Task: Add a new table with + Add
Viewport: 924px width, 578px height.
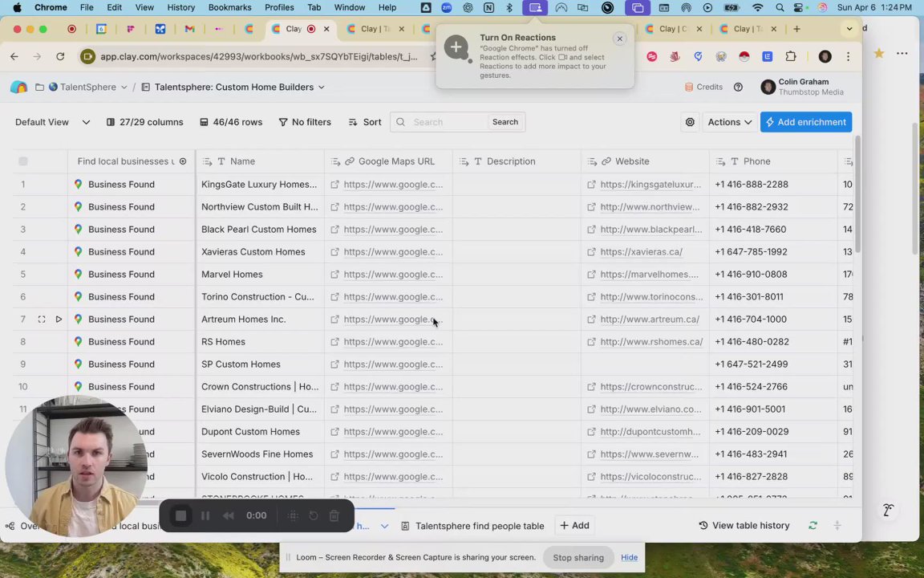Action: pos(574,526)
